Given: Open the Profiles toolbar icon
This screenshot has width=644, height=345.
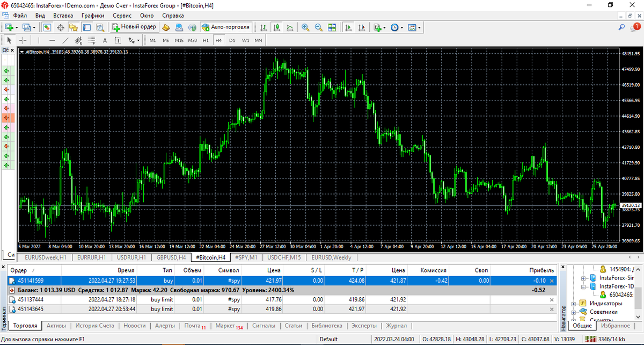Looking at the screenshot, I should tap(26, 27).
